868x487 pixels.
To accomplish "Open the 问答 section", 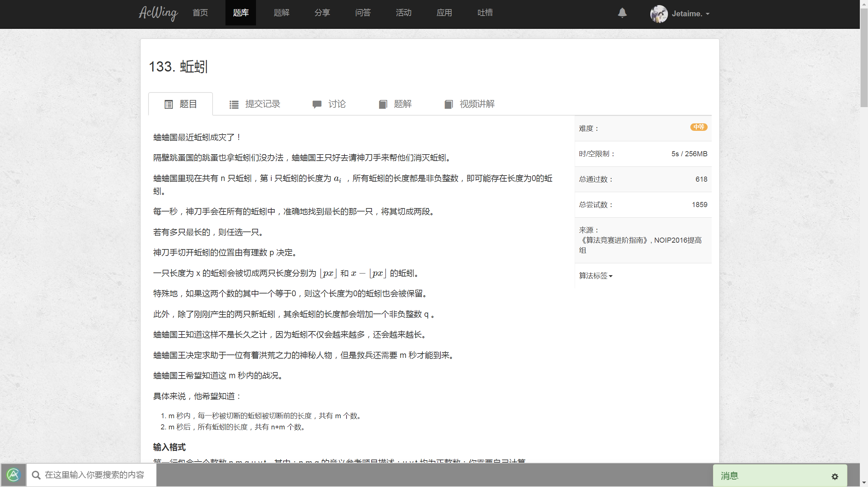I will click(363, 13).
